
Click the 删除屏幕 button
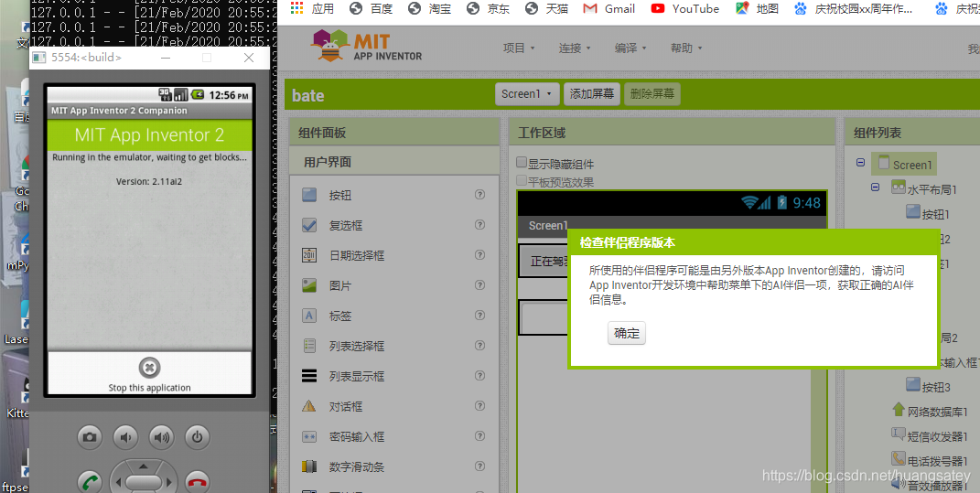pos(652,93)
